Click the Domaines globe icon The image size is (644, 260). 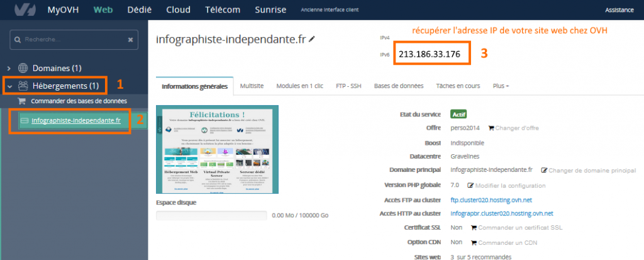(x=23, y=68)
